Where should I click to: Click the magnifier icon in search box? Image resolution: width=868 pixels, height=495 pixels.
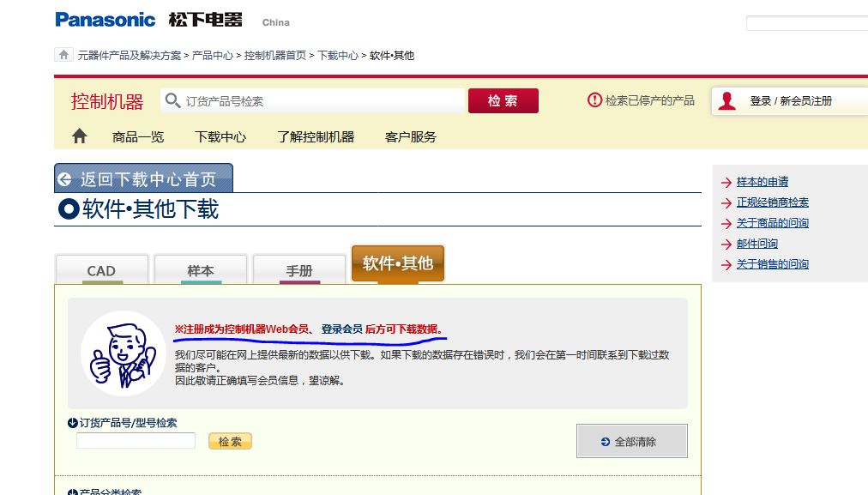(172, 100)
